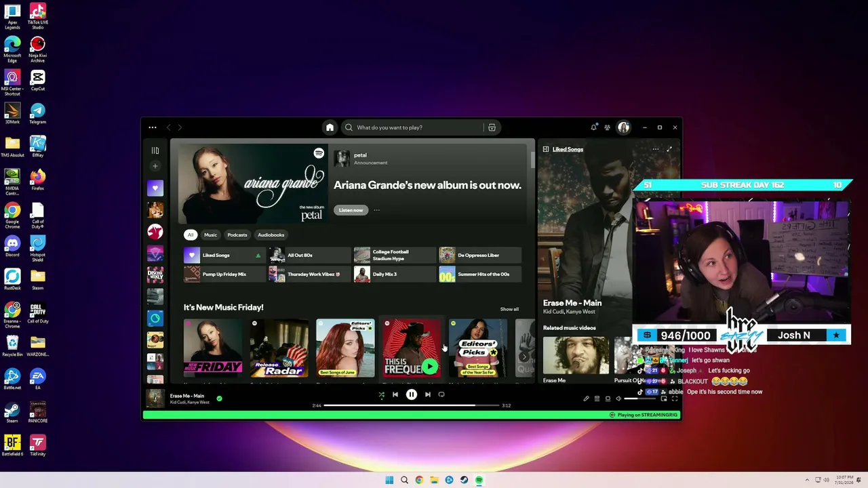Select the Podcasts filter chip
The width and height of the screenshot is (868, 488).
[x=237, y=235]
